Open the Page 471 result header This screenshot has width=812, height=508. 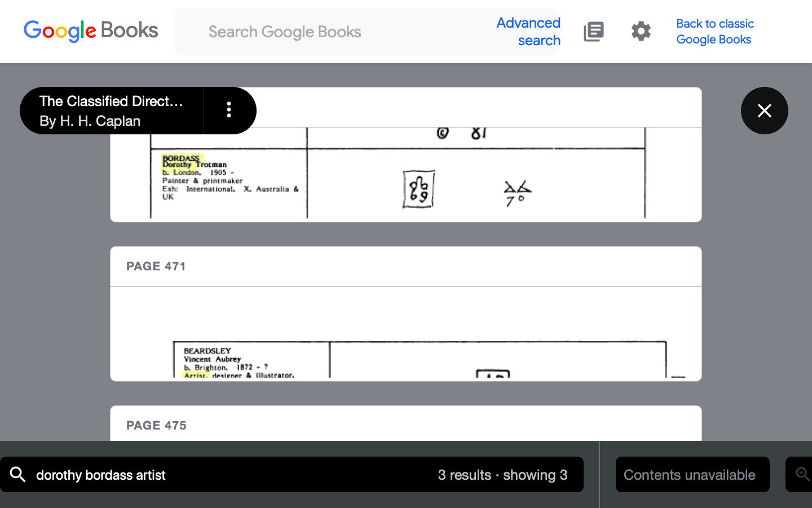pyautogui.click(x=156, y=266)
